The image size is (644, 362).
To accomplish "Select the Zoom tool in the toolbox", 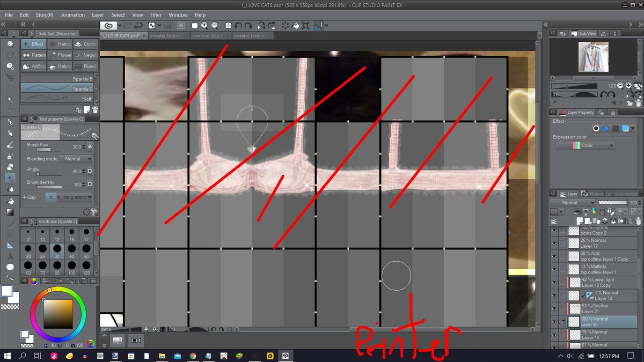I will [x=10, y=44].
